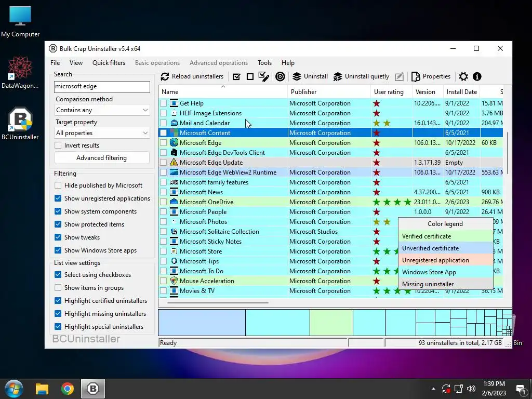Show hidden icons in system tray
Screen dimensions: 532x399
pos(433,389)
